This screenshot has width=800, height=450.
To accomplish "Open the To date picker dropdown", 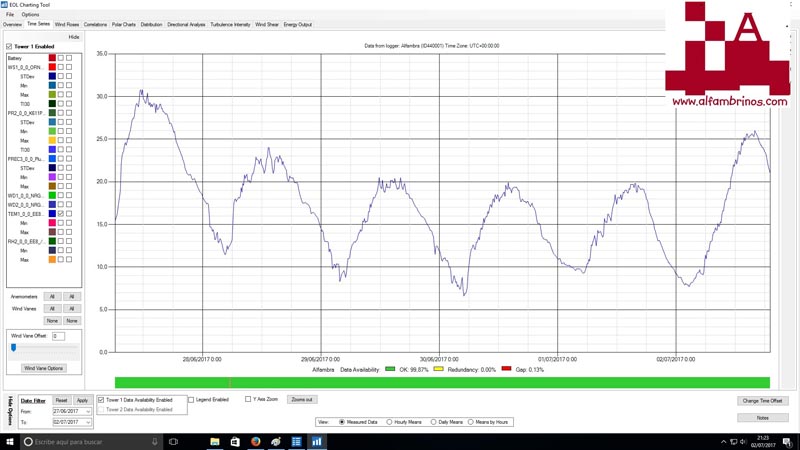I will 88,422.
